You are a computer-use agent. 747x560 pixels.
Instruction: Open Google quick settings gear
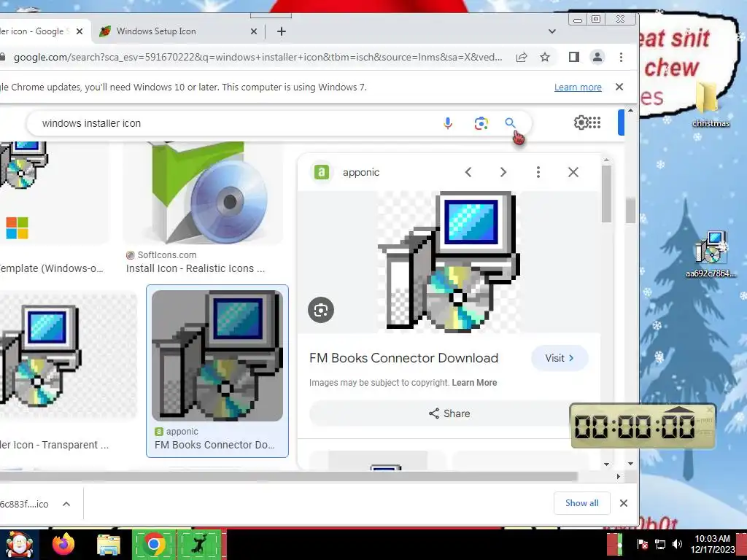[x=580, y=122]
